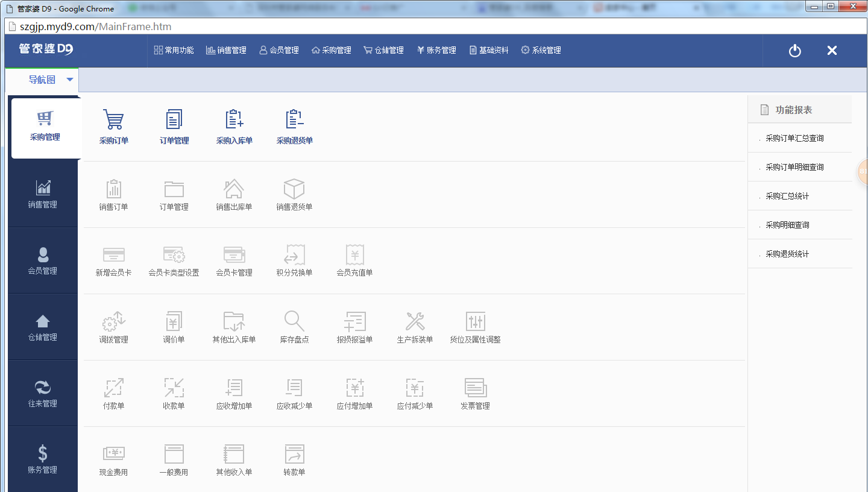Click the power logout icon top right
Viewport: 868px width, 492px height.
pos(794,51)
